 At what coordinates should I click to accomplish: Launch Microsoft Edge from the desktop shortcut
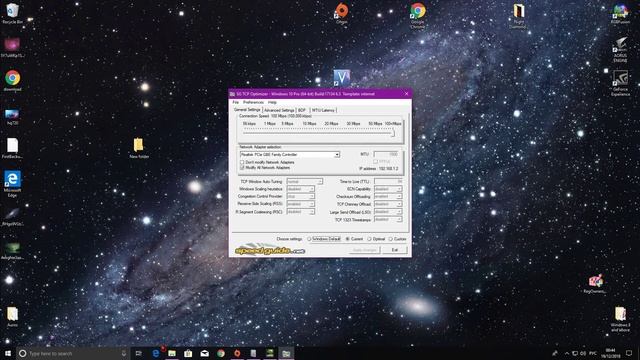tap(12, 184)
